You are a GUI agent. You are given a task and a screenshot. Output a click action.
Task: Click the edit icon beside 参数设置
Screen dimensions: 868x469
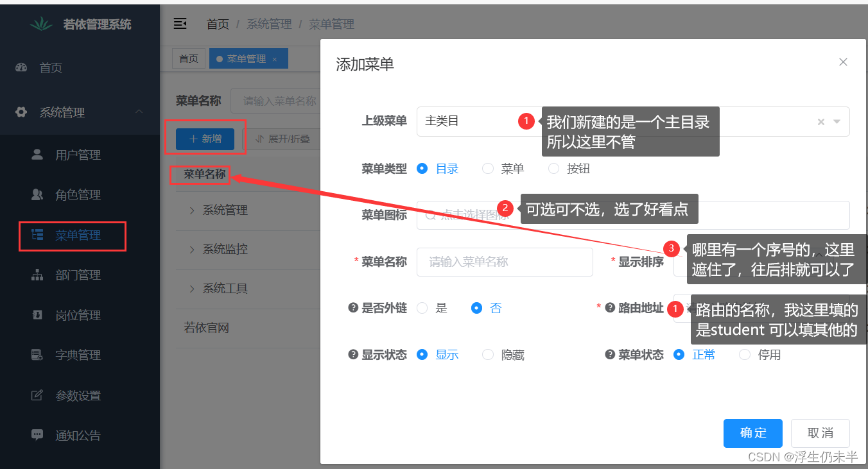pos(37,395)
